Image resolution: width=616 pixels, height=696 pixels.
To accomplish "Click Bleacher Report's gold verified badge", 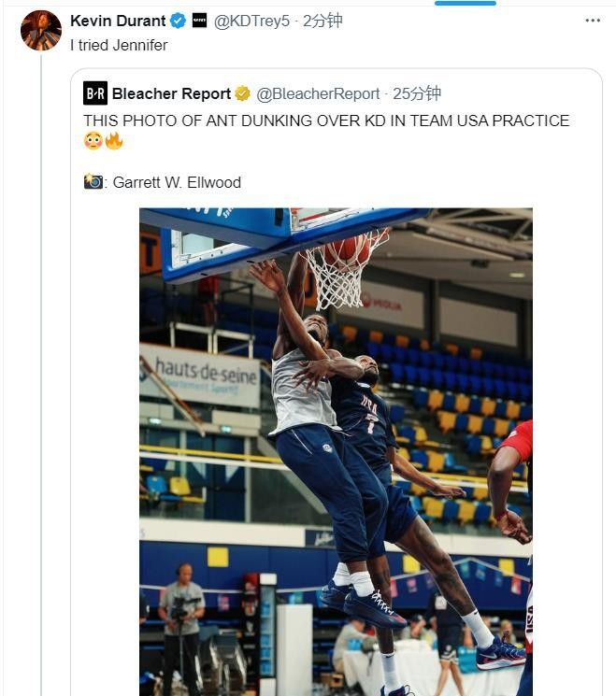I will [x=242, y=93].
